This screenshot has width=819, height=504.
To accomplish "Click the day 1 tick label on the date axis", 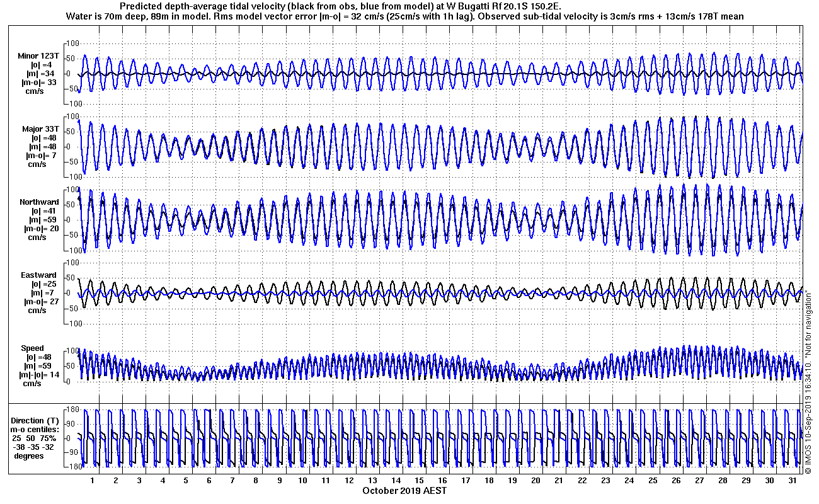I will click(92, 480).
